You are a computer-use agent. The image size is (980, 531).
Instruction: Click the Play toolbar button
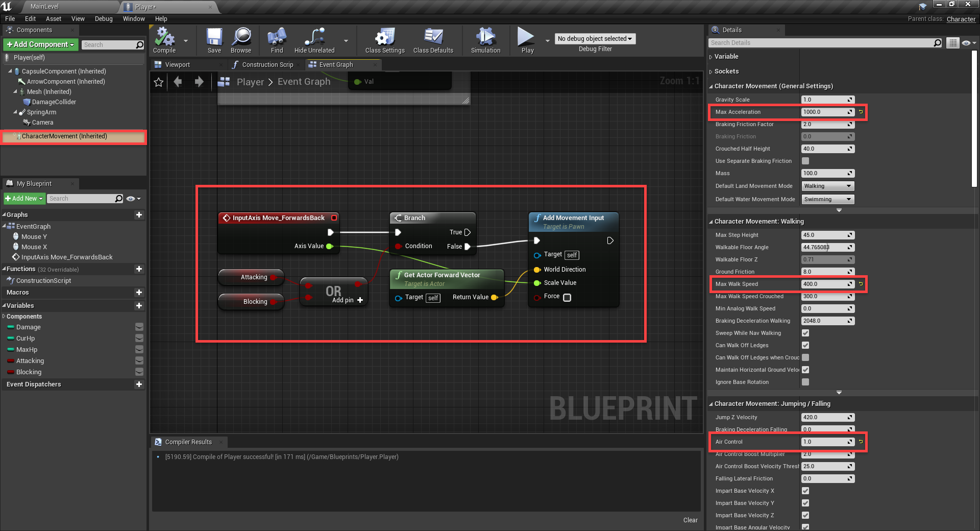[527, 40]
